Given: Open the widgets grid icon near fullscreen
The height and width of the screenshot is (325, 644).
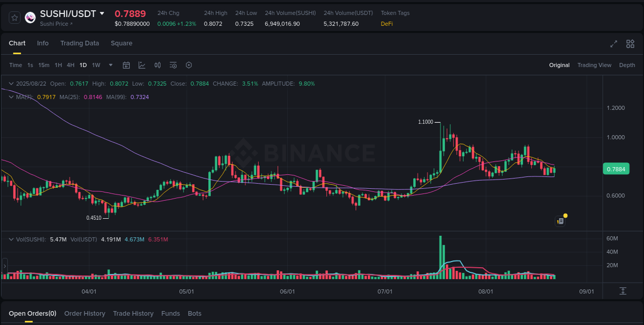Looking at the screenshot, I should point(630,44).
